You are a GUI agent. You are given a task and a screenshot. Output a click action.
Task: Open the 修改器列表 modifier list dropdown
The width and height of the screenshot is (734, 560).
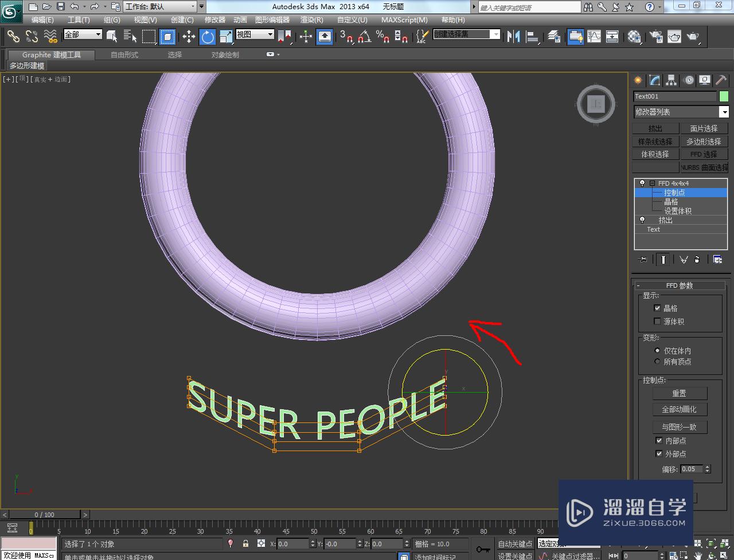681,112
